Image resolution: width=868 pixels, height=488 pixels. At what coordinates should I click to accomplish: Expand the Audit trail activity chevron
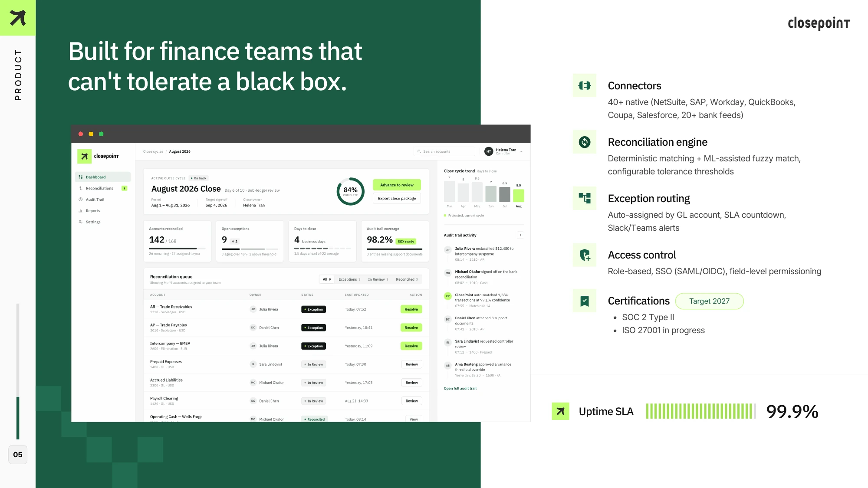coord(520,235)
